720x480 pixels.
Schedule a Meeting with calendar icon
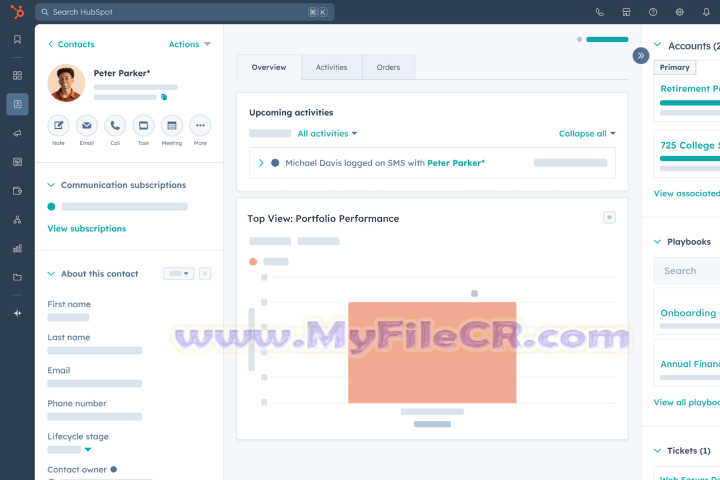click(172, 125)
